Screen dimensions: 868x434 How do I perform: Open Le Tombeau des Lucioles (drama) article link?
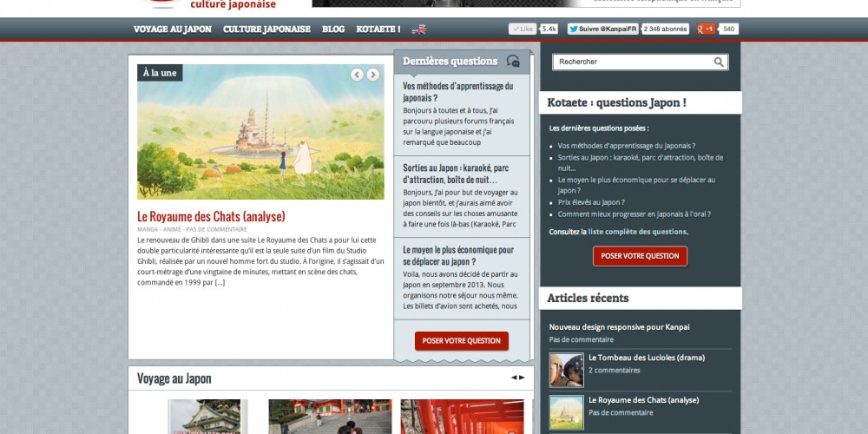[647, 358]
